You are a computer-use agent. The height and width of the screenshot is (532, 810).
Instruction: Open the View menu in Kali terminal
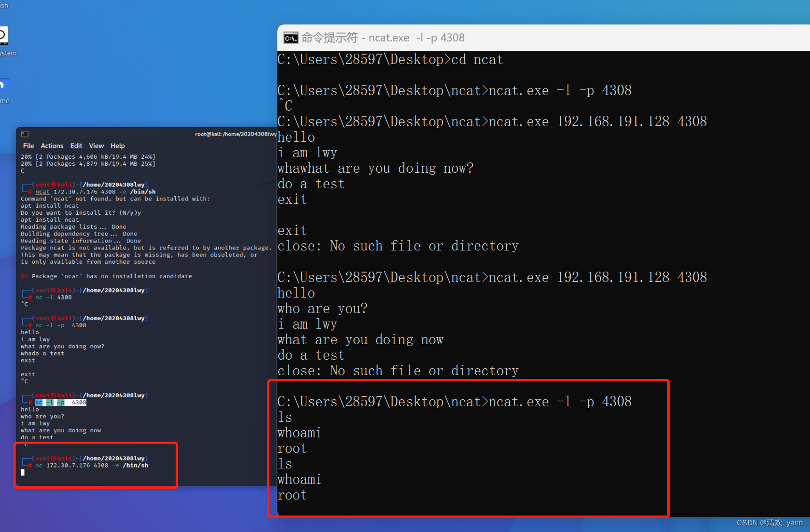(96, 146)
